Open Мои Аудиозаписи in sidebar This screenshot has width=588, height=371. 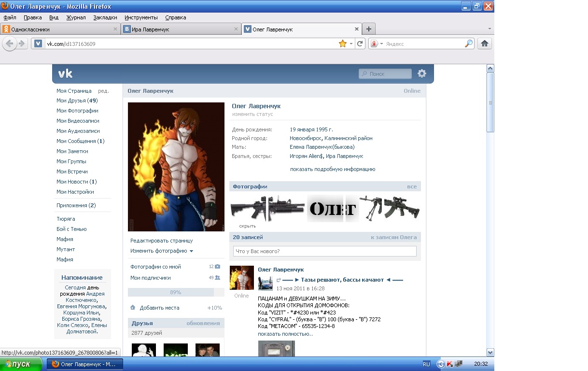[78, 131]
